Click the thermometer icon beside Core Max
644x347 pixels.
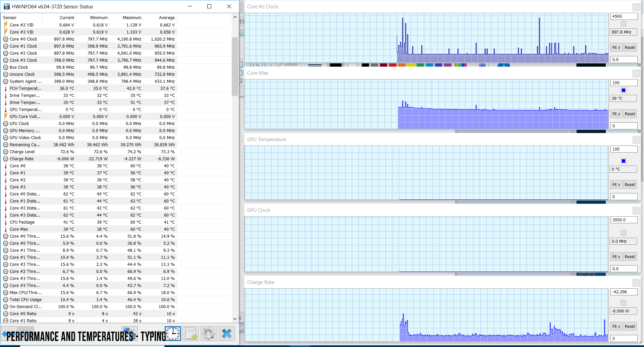coord(5,229)
